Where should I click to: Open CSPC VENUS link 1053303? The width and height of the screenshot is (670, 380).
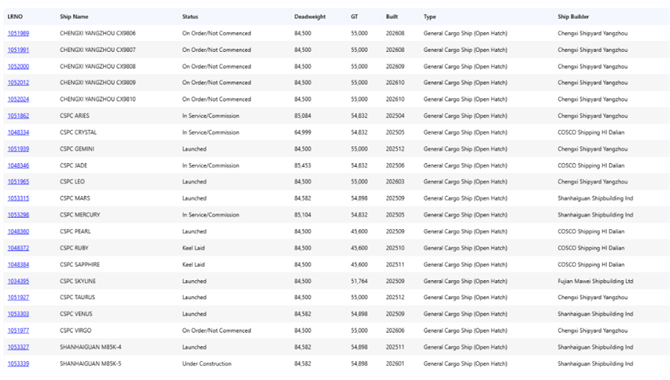(x=18, y=314)
